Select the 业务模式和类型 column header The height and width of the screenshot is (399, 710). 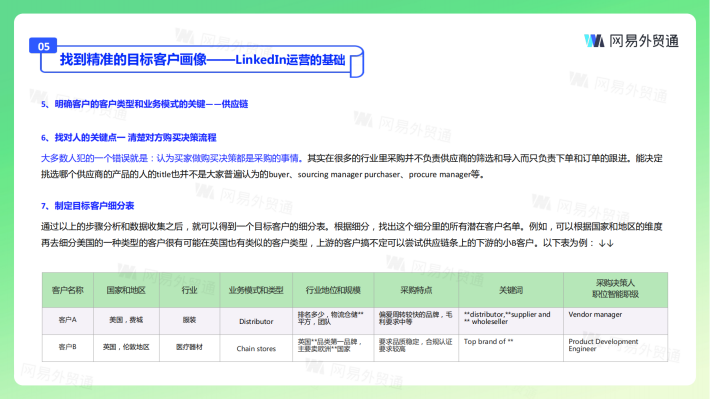click(256, 290)
